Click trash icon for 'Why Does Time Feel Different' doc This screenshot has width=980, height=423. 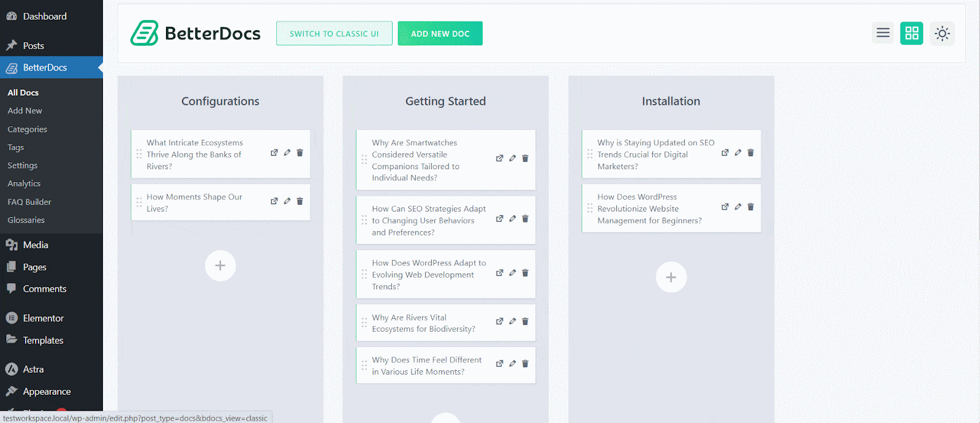[x=526, y=364]
